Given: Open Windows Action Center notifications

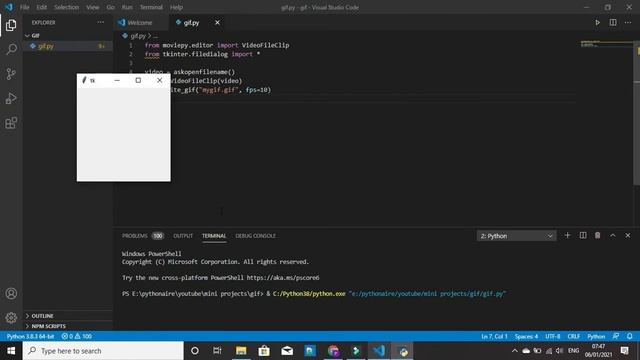Looking at the screenshot, I should pyautogui.click(x=624, y=351).
